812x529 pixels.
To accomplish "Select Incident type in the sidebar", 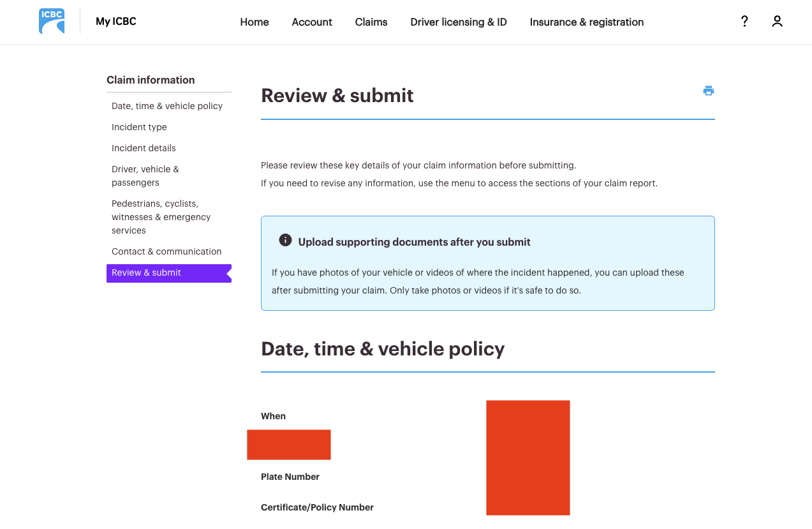I will click(139, 127).
